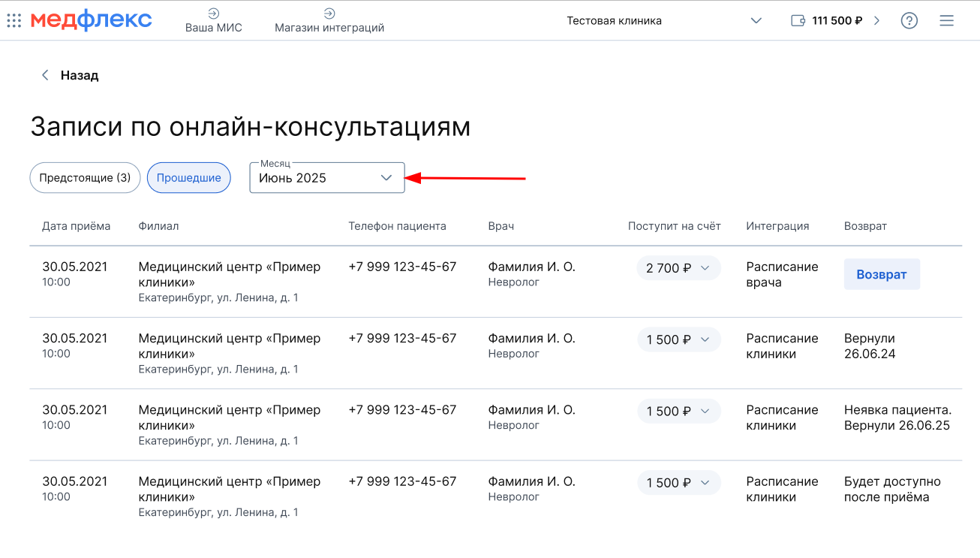Click the Возврат refund button
The height and width of the screenshot is (558, 980).
(882, 274)
